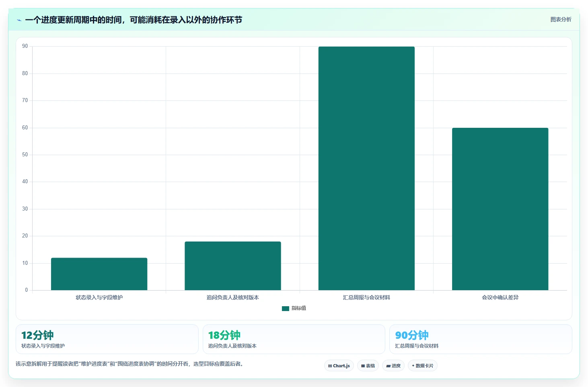Click the 会议中确认差异 bar in the chart

pos(500,209)
